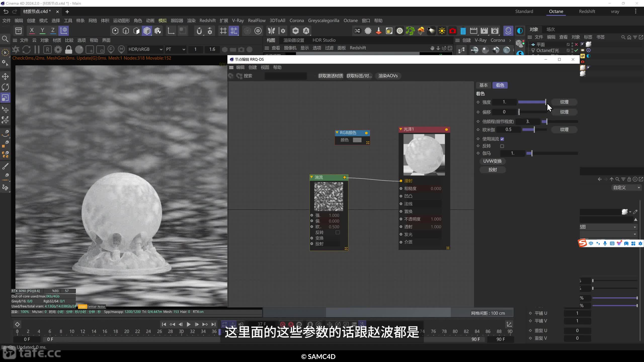Viewport: 644px width, 362px height.
Task: Collapse the 光泽1 node triangle
Action: coord(401,129)
